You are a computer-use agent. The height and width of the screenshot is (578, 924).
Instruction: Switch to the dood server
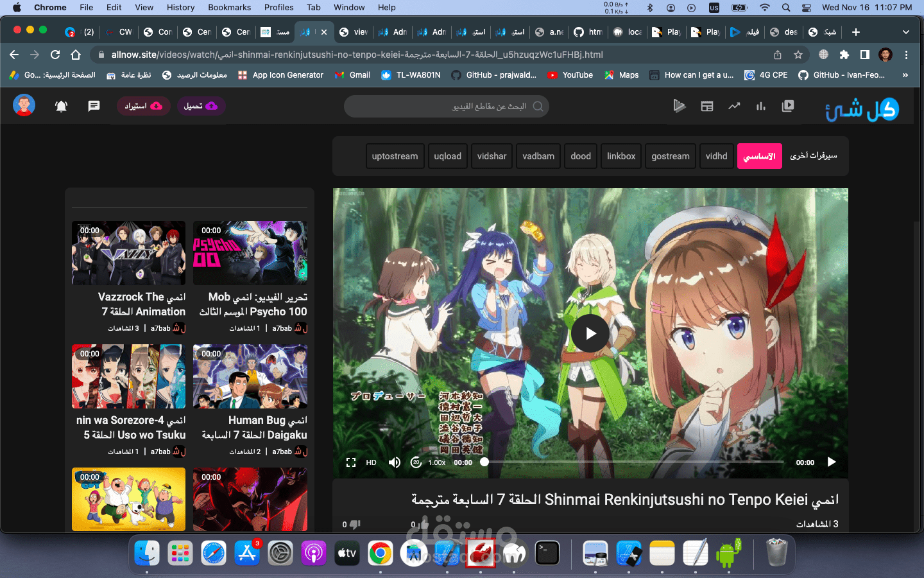click(581, 156)
